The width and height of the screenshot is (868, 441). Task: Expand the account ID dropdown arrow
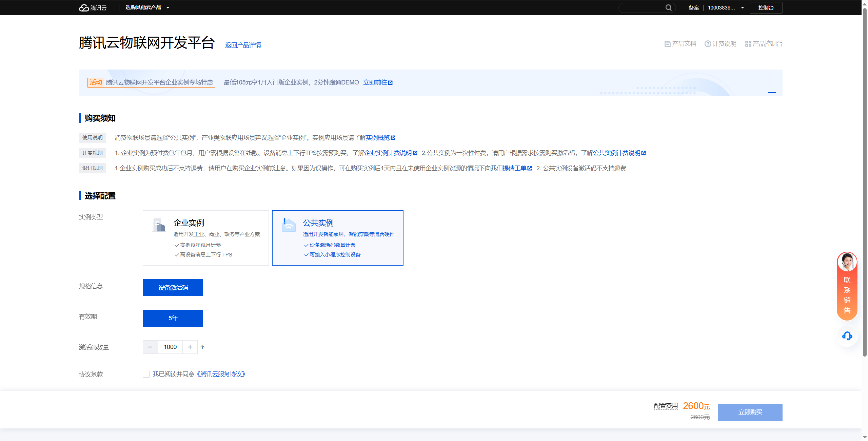pos(743,7)
